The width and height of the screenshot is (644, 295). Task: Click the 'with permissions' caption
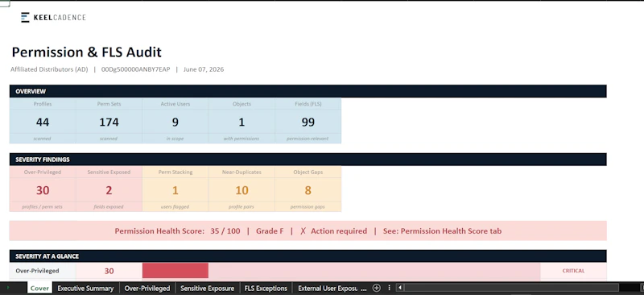tap(242, 139)
